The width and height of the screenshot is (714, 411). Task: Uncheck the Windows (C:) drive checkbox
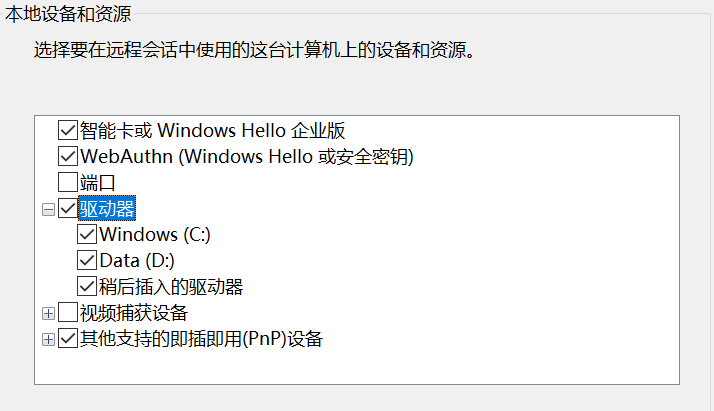pos(88,235)
